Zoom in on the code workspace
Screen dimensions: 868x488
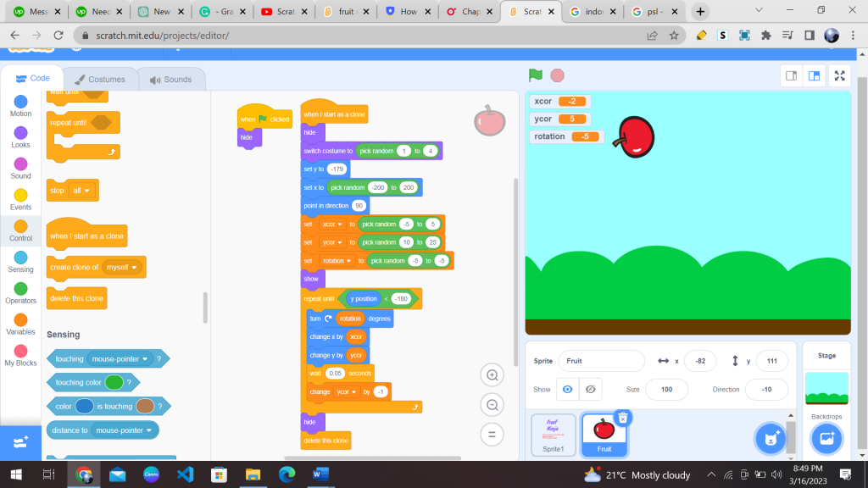(492, 374)
